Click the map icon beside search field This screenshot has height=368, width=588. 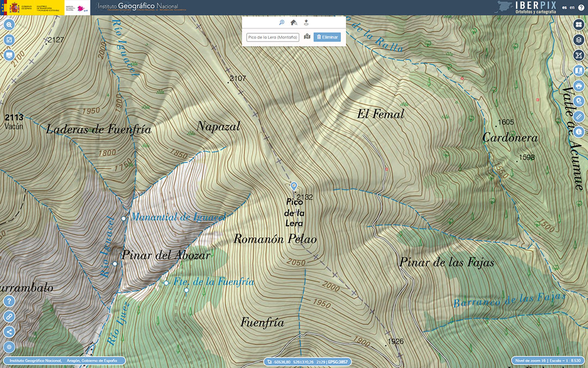coord(307,37)
